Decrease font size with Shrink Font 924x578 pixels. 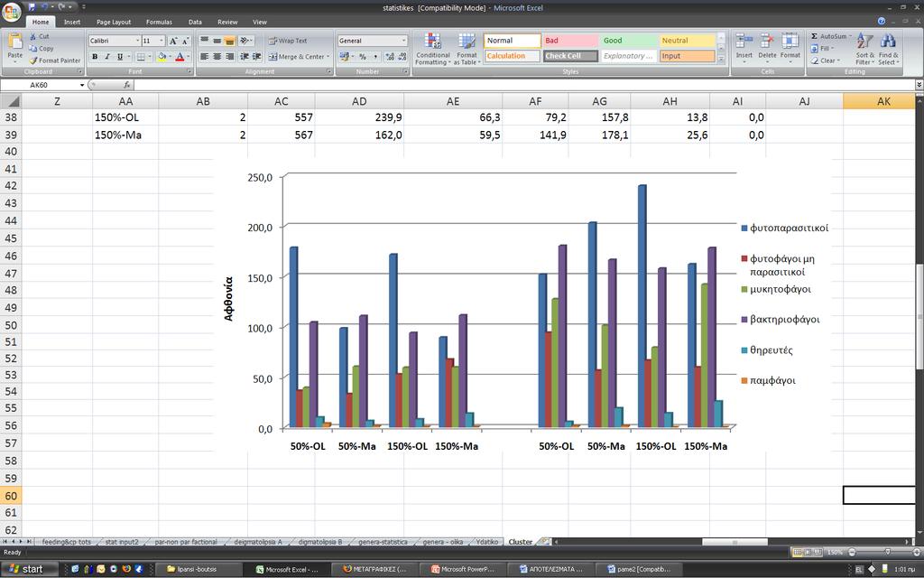click(x=185, y=41)
